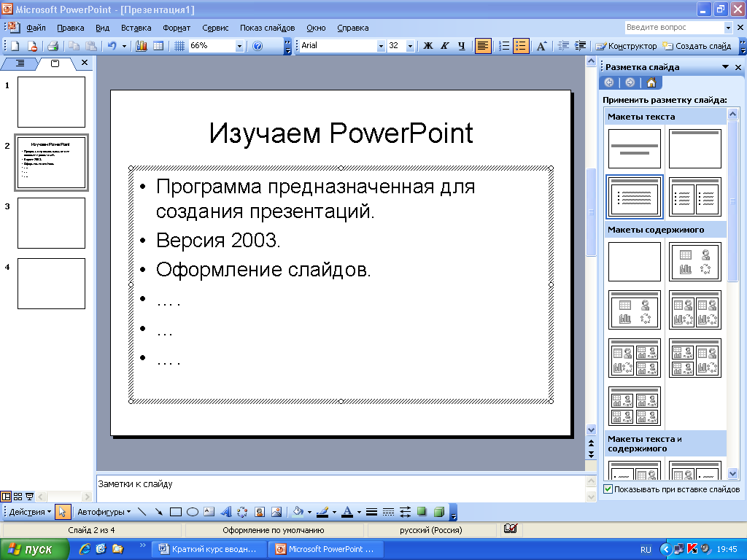Select the Rectangle drawing tool
The image size is (747, 560).
pyautogui.click(x=176, y=512)
